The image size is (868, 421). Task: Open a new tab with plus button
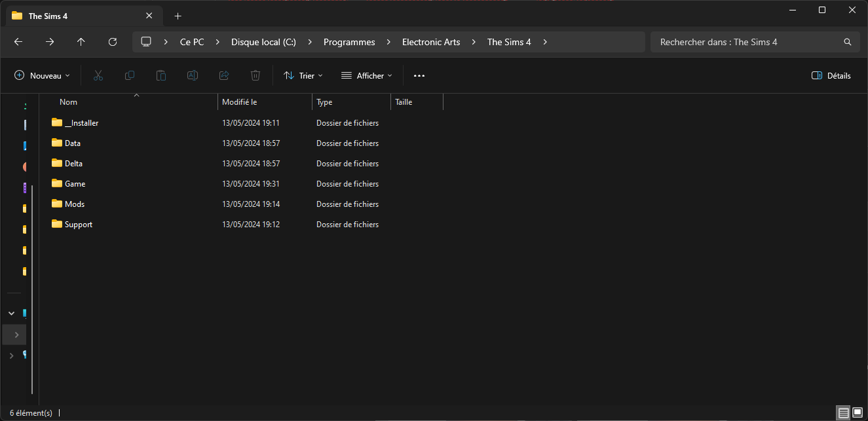click(x=178, y=16)
